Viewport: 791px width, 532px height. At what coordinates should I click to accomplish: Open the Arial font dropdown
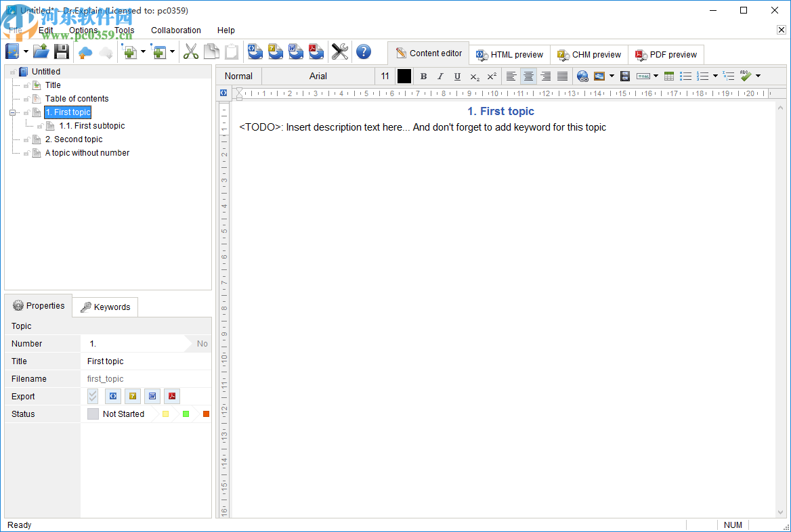pos(318,76)
